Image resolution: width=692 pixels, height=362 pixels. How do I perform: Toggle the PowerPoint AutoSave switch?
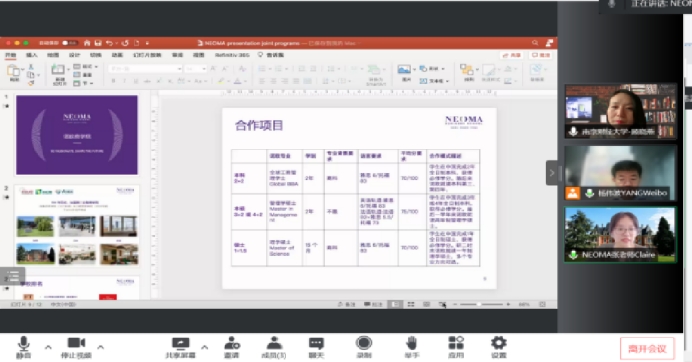coord(69,43)
